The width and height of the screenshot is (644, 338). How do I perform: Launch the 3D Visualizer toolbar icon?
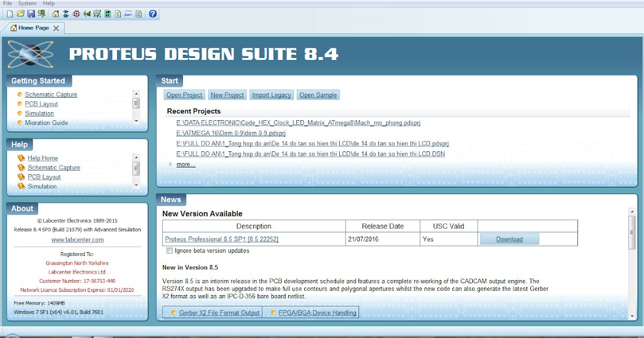(87, 14)
